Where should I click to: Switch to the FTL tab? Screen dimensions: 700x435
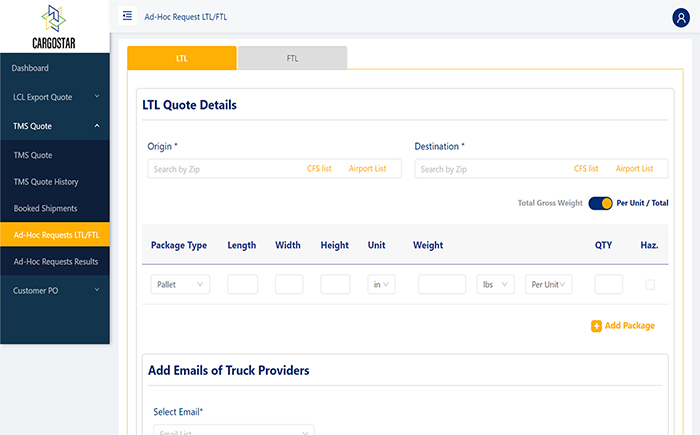pos(292,58)
